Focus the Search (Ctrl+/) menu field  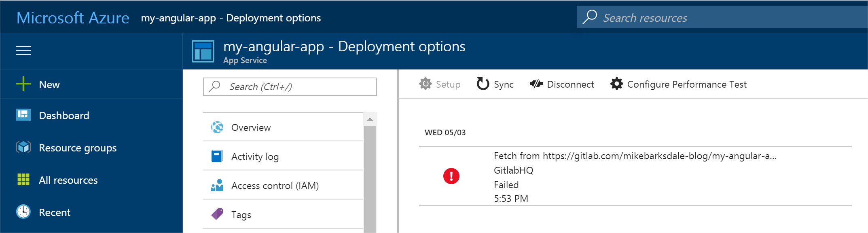(x=290, y=86)
